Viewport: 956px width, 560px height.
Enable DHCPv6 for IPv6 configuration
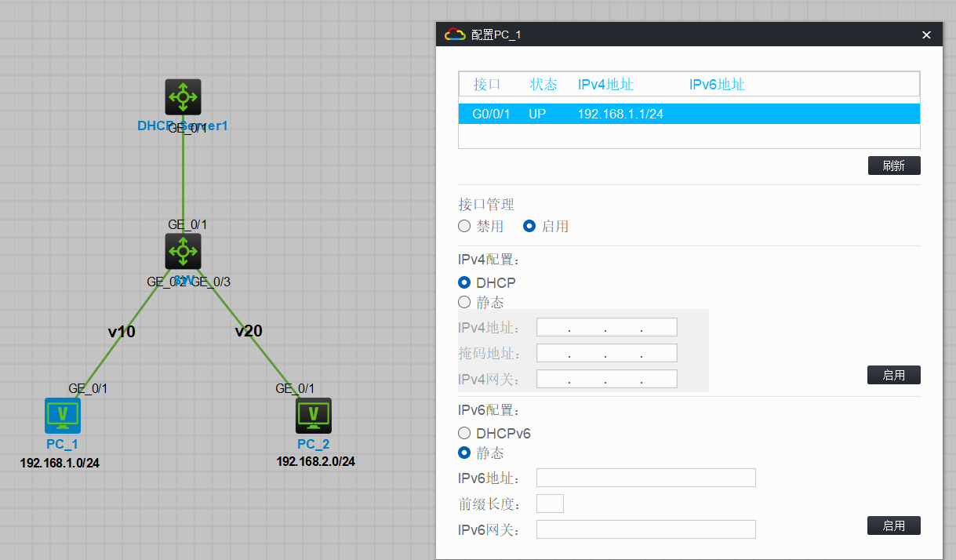pos(463,433)
